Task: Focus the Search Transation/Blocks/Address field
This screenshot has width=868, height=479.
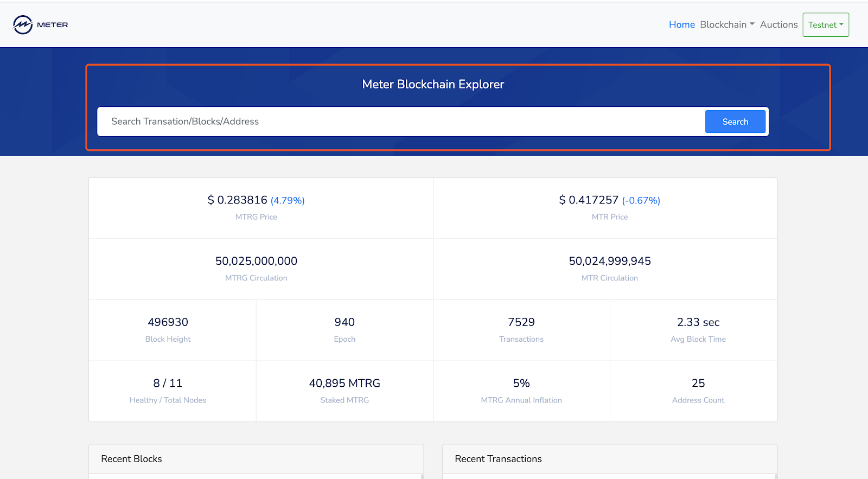Action: point(401,122)
